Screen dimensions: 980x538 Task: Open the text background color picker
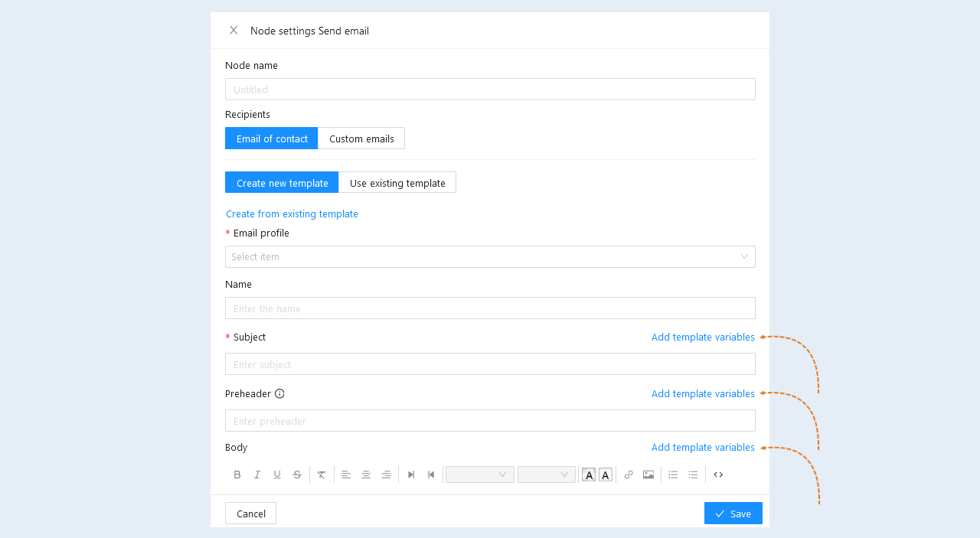(x=606, y=474)
